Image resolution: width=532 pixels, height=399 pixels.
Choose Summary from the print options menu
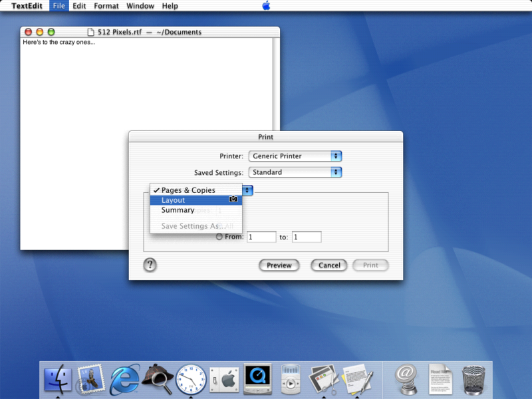(178, 209)
